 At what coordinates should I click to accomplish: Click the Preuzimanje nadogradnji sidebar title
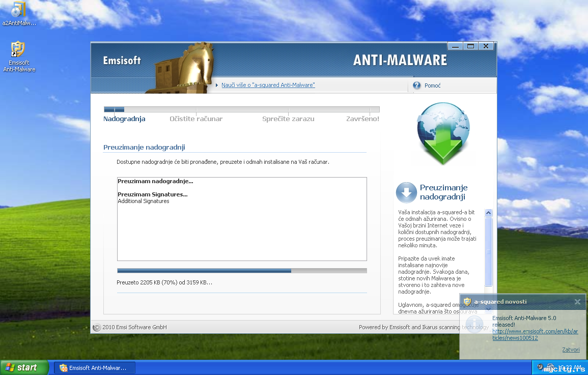pos(443,192)
